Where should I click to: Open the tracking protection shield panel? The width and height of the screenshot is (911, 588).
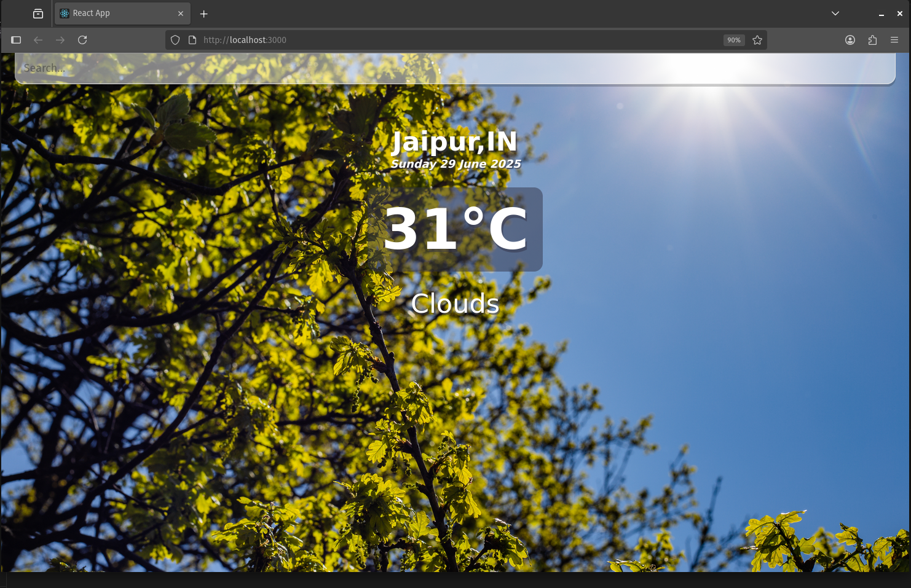pyautogui.click(x=175, y=40)
